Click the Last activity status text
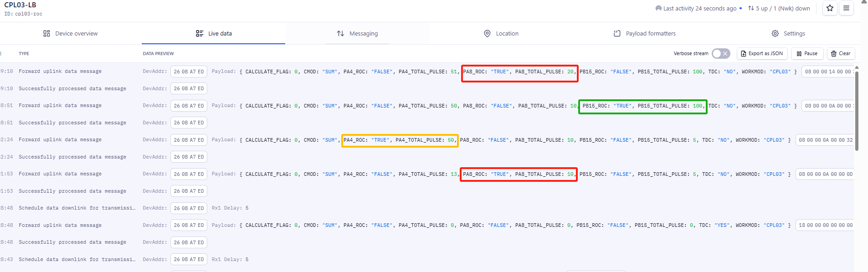Screen dimensions: 868x272 [x=699, y=8]
